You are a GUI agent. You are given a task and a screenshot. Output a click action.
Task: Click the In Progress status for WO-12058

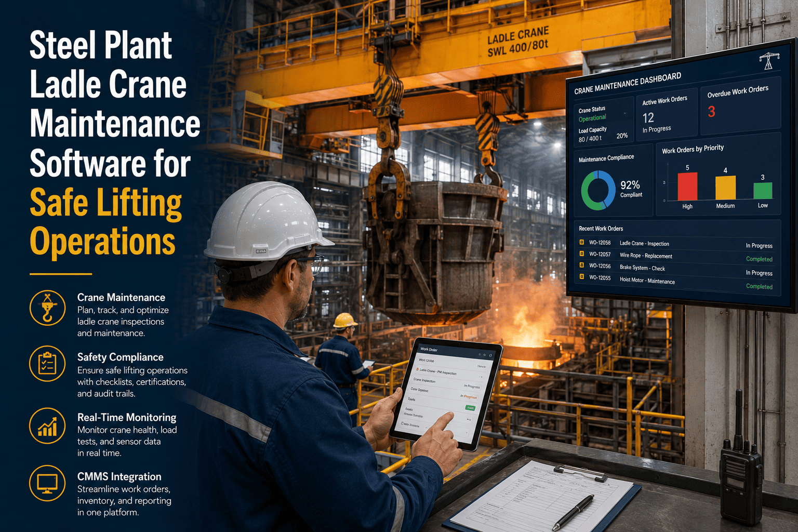click(x=759, y=246)
